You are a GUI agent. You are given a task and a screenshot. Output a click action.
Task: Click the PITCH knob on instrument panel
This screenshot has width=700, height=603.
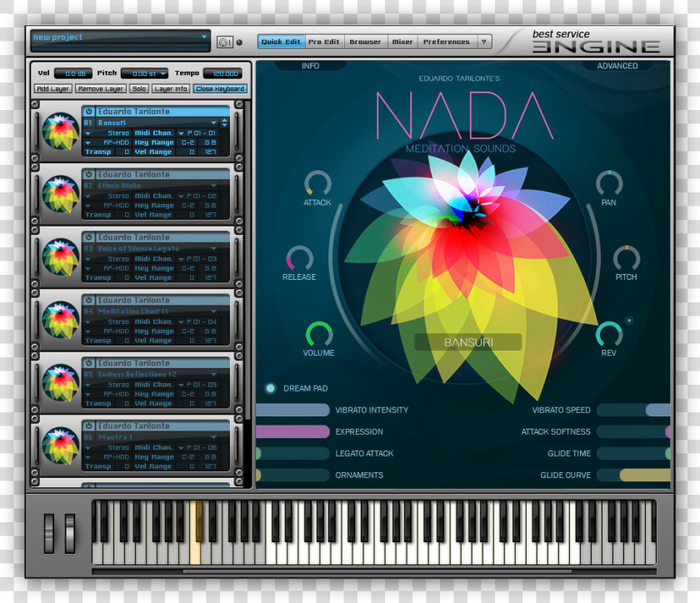[x=627, y=258]
